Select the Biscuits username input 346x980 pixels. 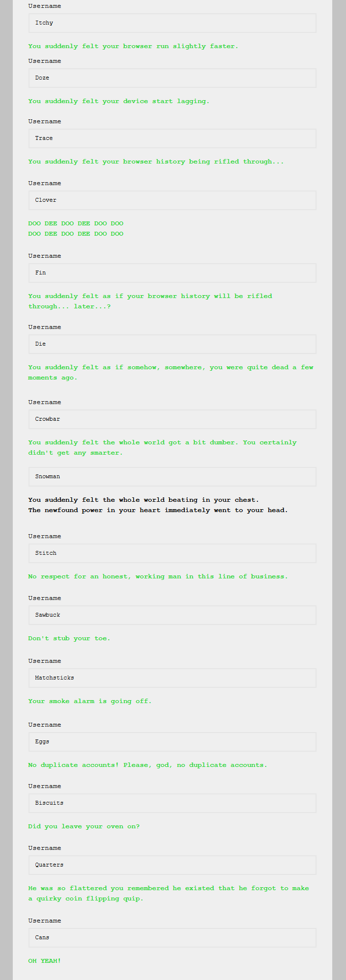pyautogui.click(x=172, y=803)
